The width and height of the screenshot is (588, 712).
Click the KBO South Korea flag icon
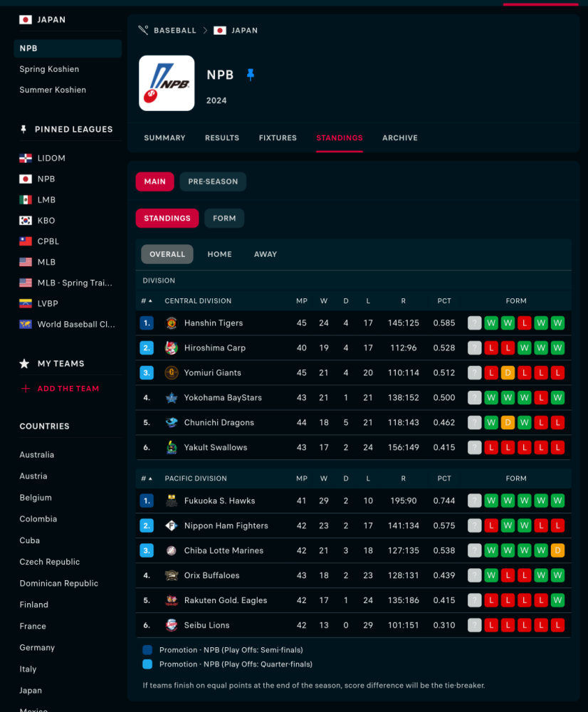pos(26,220)
